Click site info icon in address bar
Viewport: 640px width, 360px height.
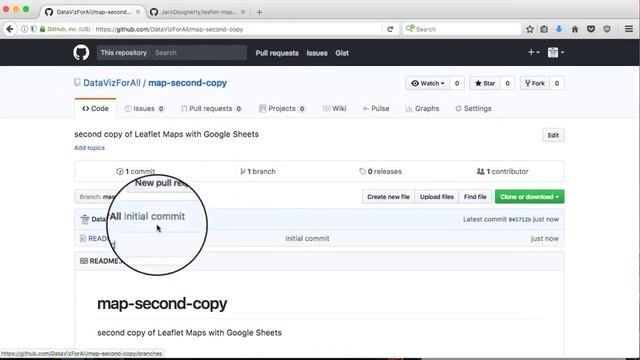point(24,29)
